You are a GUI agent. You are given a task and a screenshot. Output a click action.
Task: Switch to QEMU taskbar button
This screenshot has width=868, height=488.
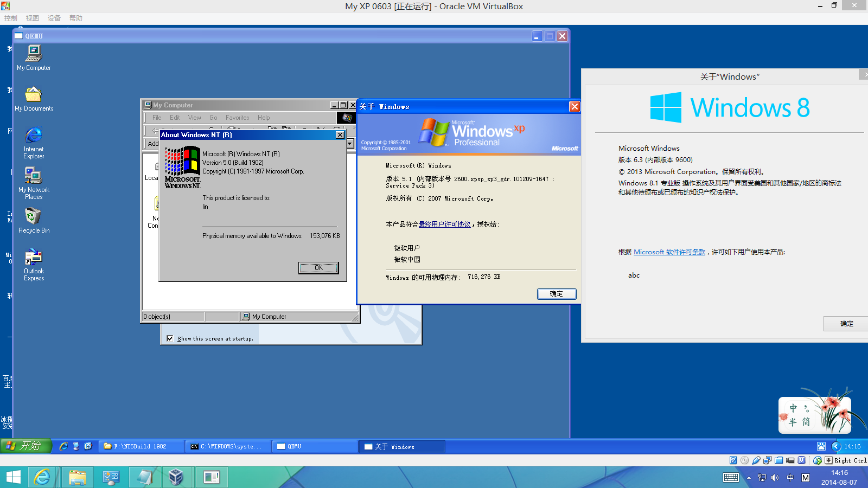315,446
